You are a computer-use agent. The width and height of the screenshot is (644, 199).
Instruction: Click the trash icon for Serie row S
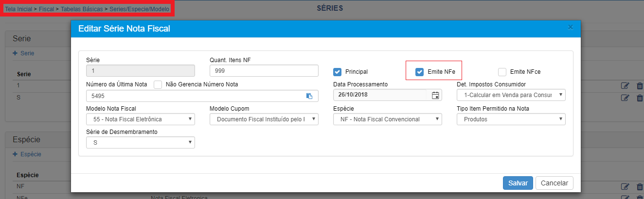640,98
